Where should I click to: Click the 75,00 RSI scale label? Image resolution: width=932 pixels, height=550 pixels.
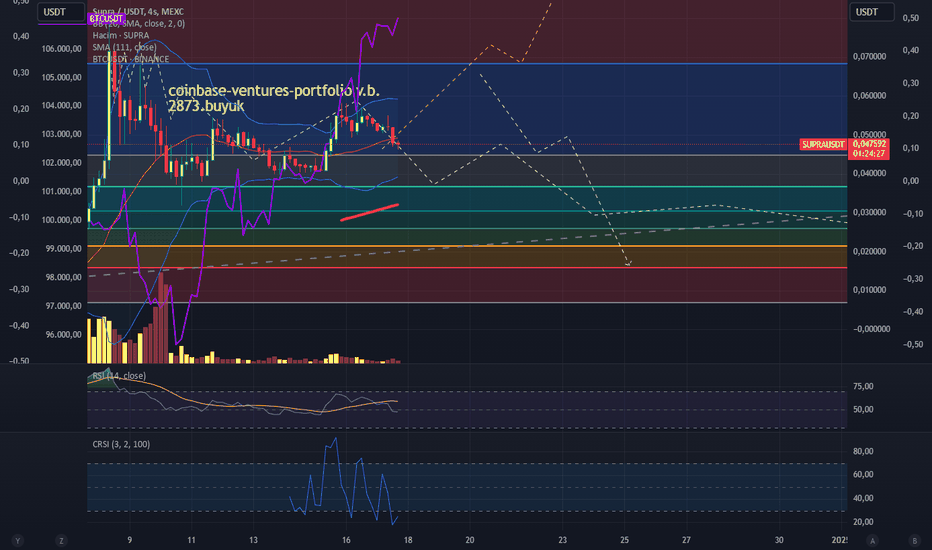pyautogui.click(x=863, y=386)
